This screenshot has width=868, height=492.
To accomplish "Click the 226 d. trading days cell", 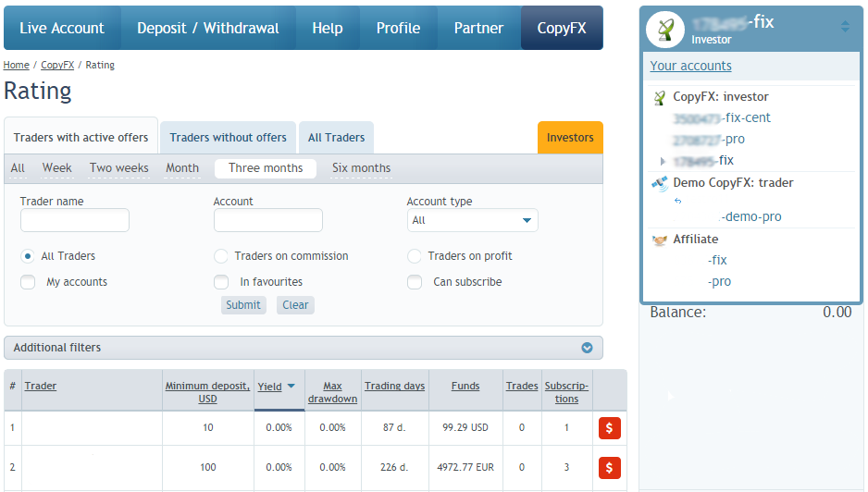I will [x=394, y=468].
